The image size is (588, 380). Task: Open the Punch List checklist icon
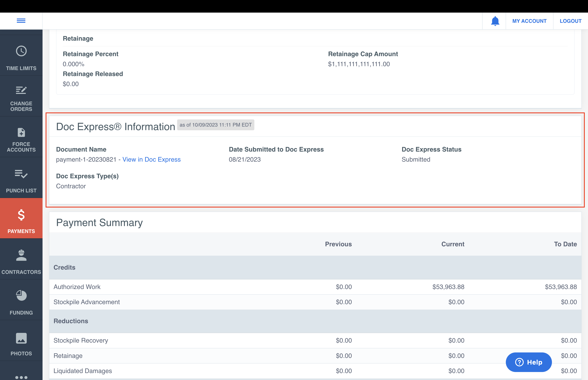21,175
